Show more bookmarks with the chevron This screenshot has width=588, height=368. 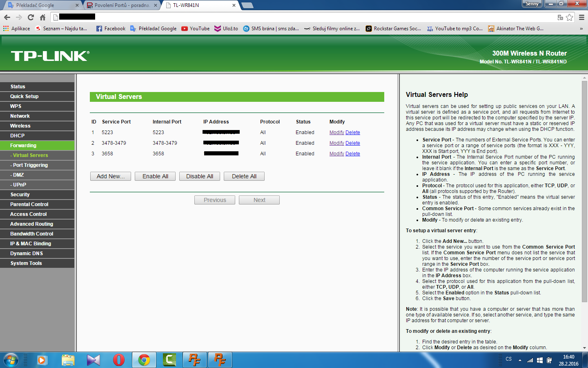click(x=581, y=29)
